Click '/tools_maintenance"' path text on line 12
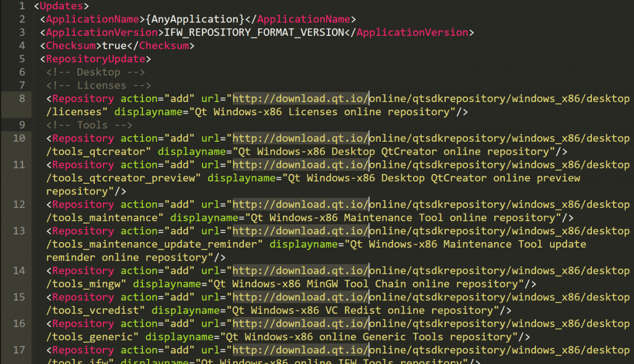 [x=105, y=217]
